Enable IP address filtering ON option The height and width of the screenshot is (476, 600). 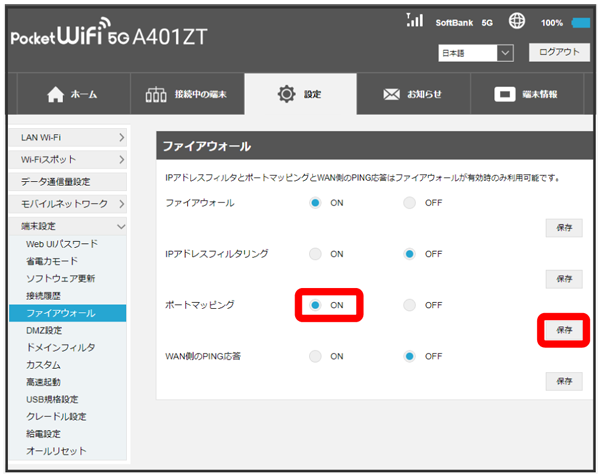pyautogui.click(x=316, y=254)
